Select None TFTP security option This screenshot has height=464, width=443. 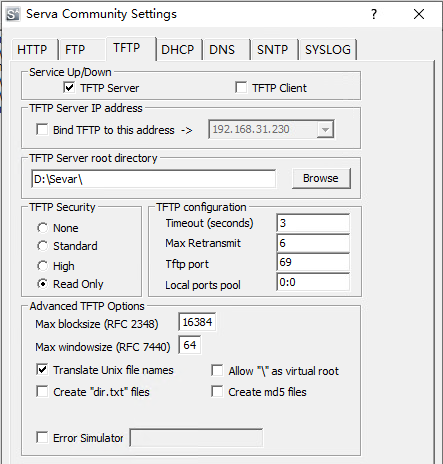42,228
